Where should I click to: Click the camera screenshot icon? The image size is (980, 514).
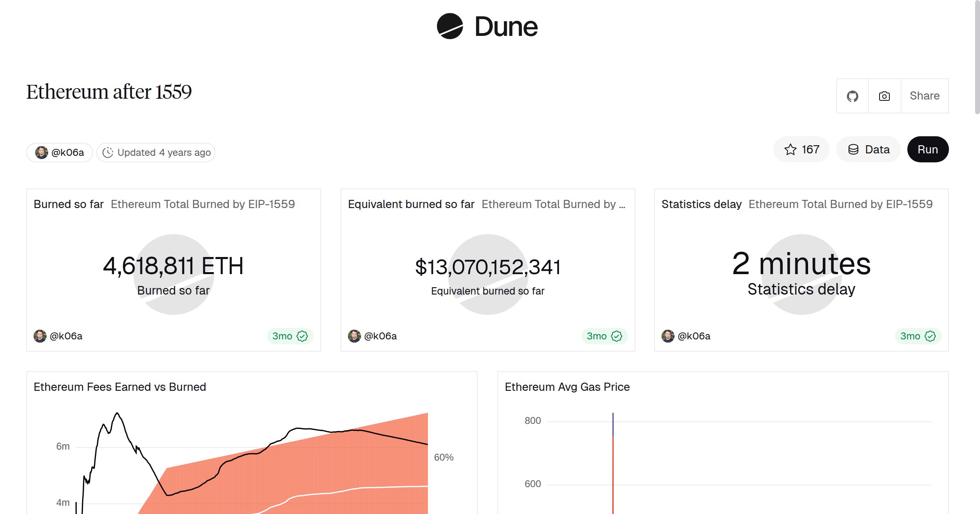(884, 95)
